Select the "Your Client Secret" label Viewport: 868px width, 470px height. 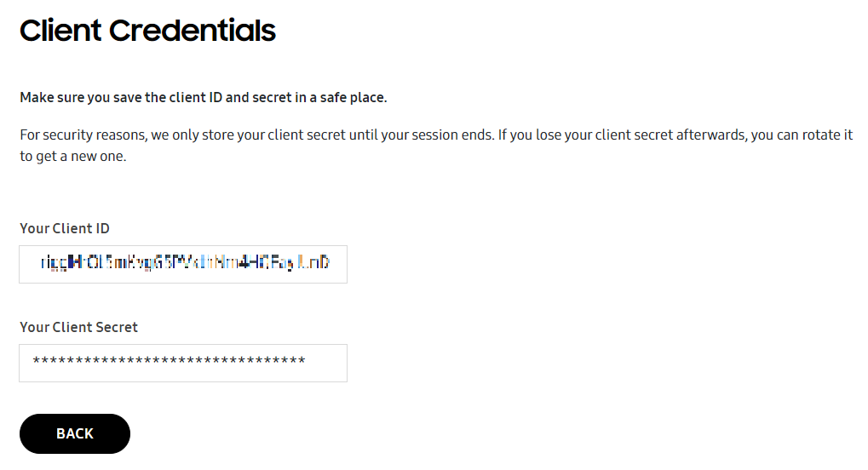coord(78,327)
